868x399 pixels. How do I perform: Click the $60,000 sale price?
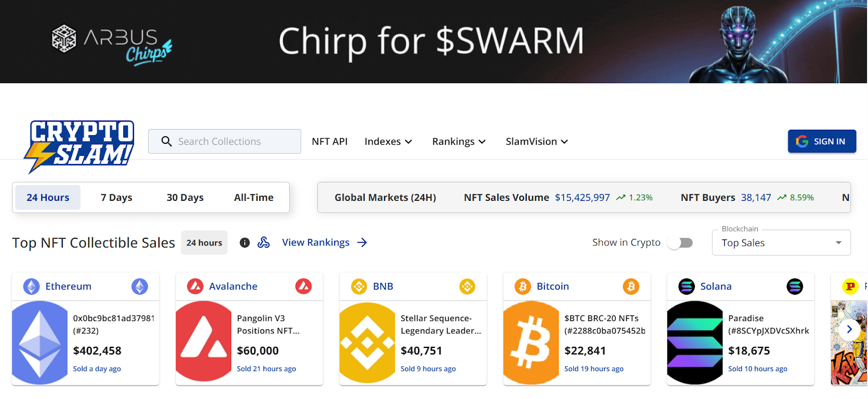[x=258, y=351]
